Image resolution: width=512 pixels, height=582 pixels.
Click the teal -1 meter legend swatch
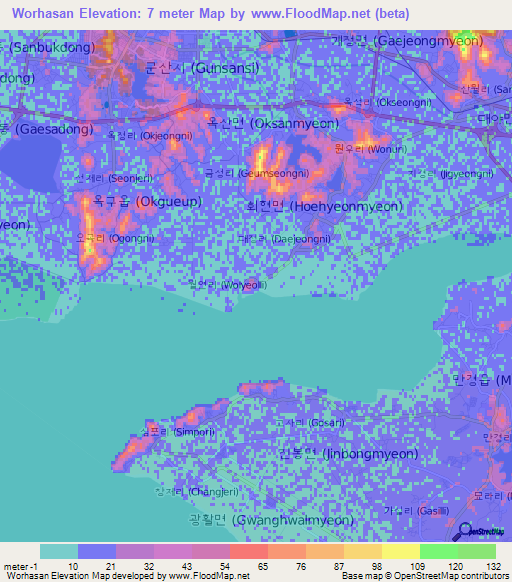tap(59, 552)
